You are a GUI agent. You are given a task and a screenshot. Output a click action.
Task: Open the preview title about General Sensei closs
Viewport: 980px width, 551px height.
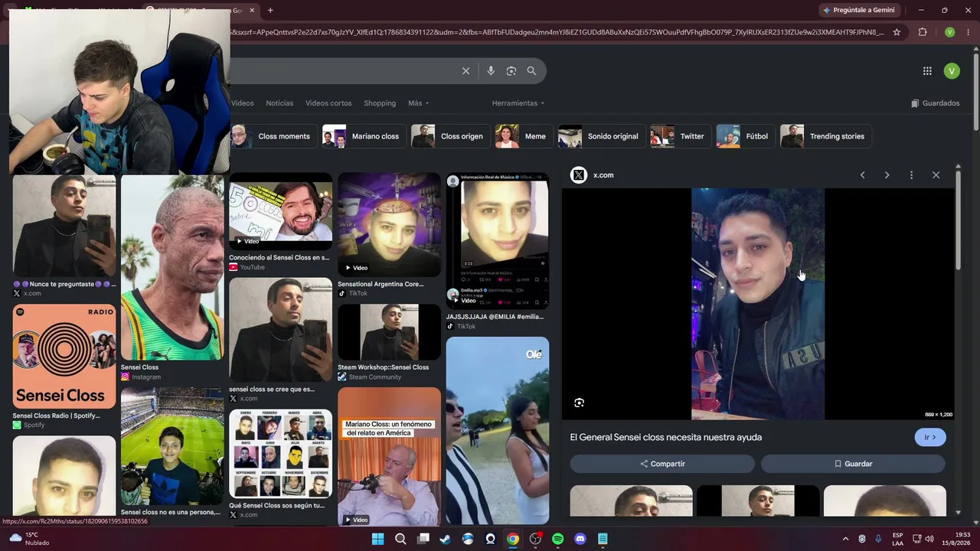(665, 437)
